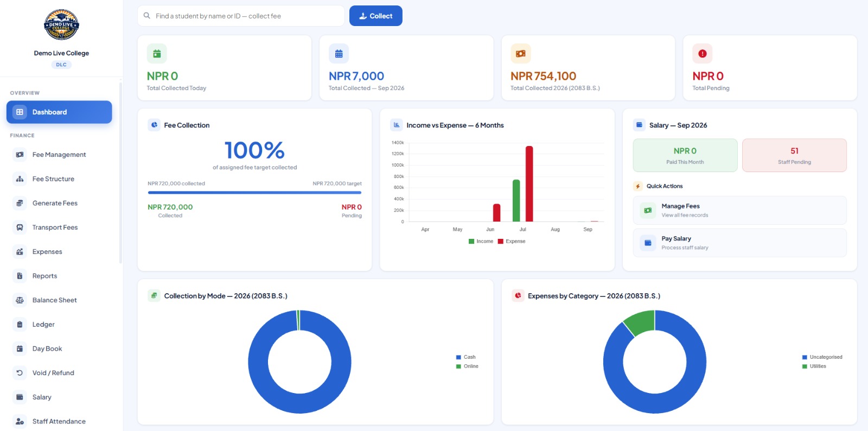
Task: Toggle the Cash legend entry
Action: click(466, 357)
